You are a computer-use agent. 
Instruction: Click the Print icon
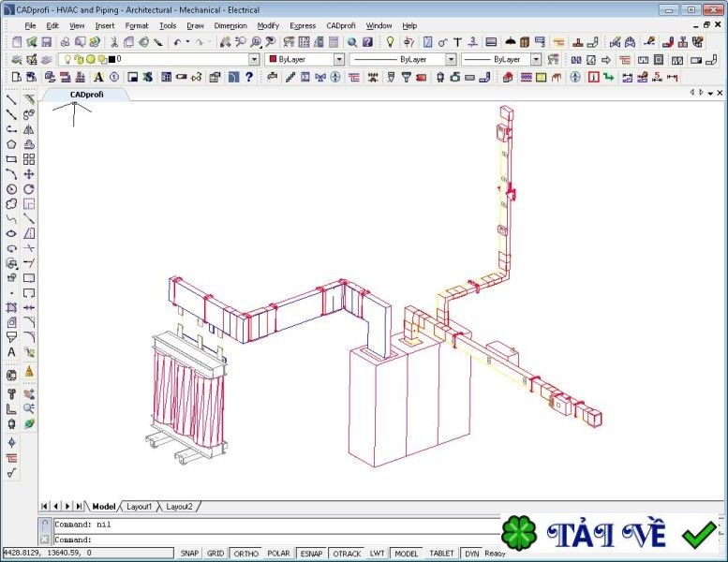[x=65, y=42]
